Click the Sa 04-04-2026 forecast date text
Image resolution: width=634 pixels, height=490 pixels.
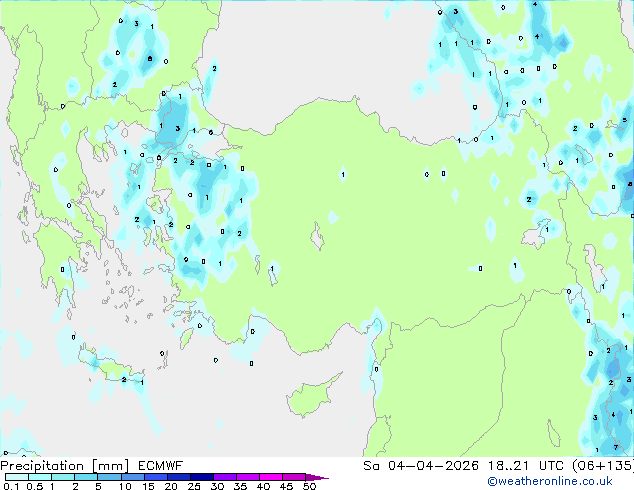[421, 466]
